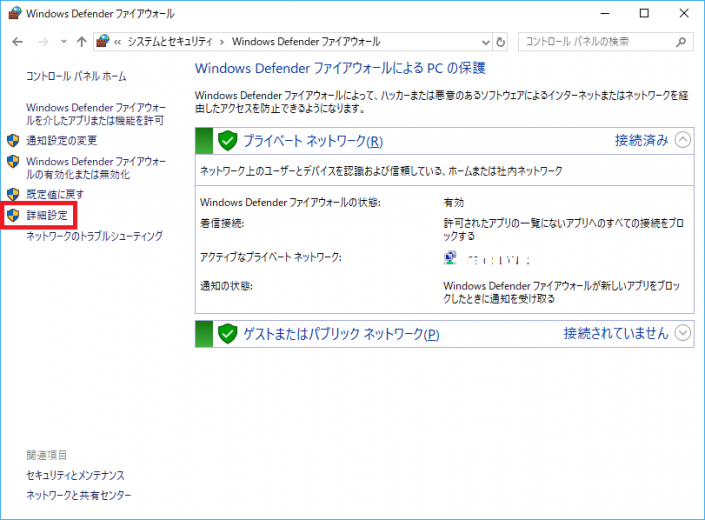Screen dimensions: 705x520
Task: Click the アクティブなプライベート ネットワーク label
Action: (271, 258)
